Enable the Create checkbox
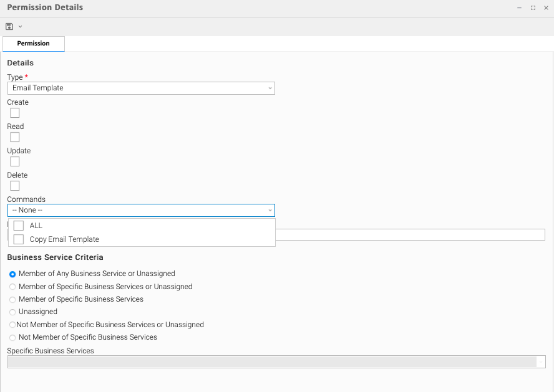Screen dimensions: 554x392 15,113
